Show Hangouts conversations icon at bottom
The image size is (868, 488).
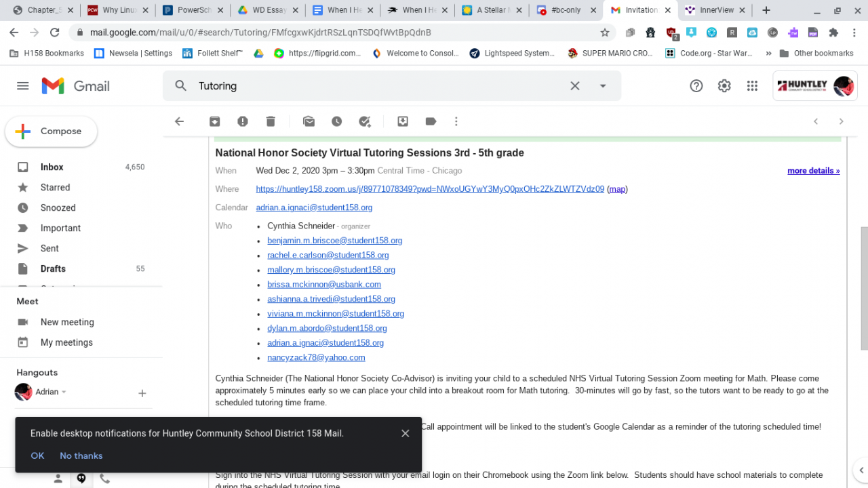[x=81, y=479]
